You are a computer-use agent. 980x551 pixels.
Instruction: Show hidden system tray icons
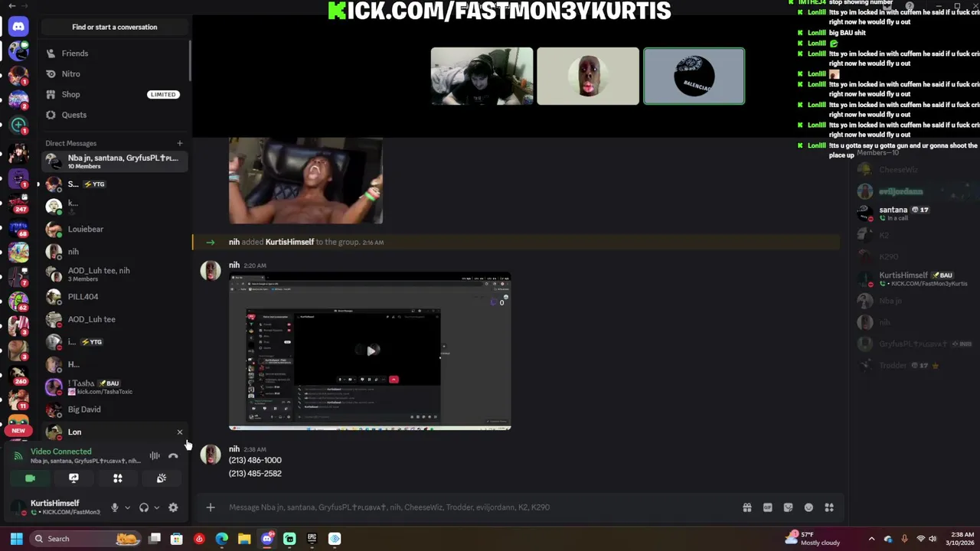pyautogui.click(x=871, y=539)
